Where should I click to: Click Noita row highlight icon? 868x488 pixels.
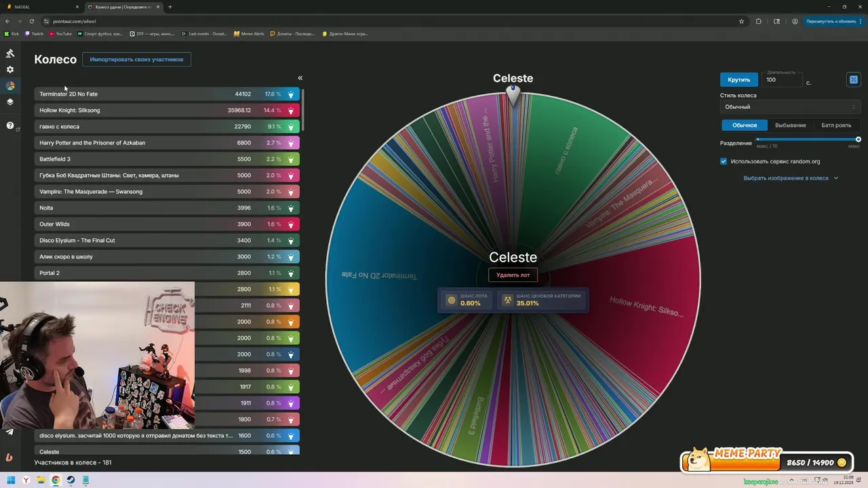(x=291, y=208)
